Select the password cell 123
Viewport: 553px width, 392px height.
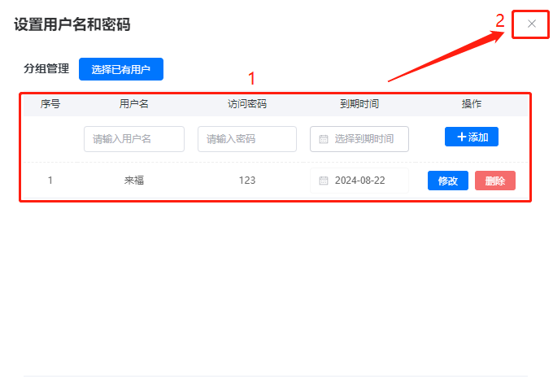coord(246,181)
